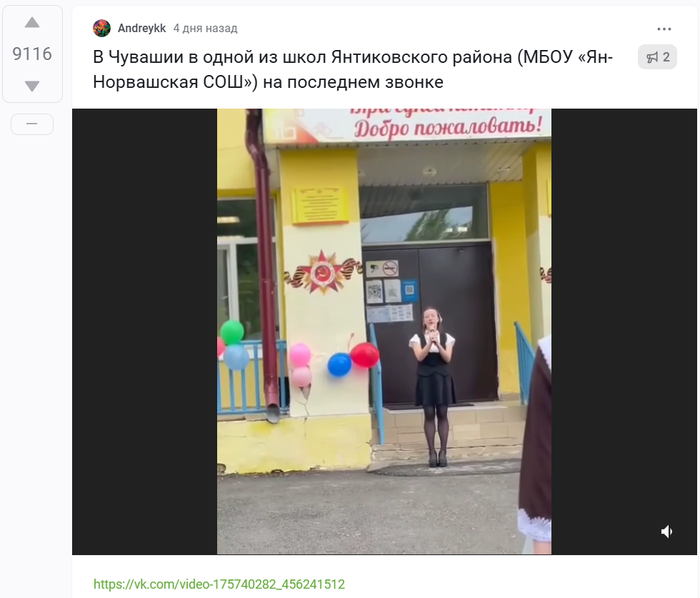Click the red balloon in the video frame
The height and width of the screenshot is (598, 700).
[x=365, y=355]
